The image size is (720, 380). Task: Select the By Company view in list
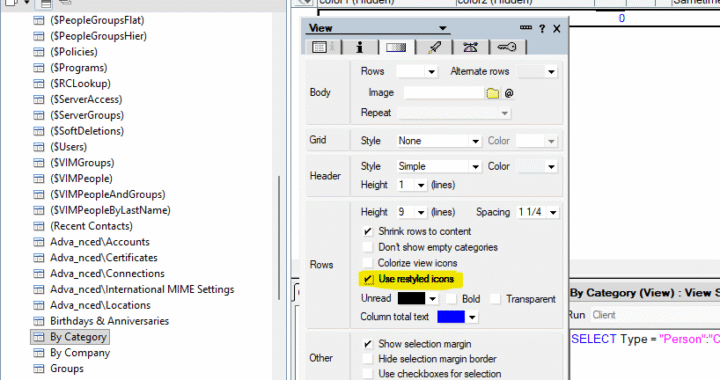coord(80,353)
